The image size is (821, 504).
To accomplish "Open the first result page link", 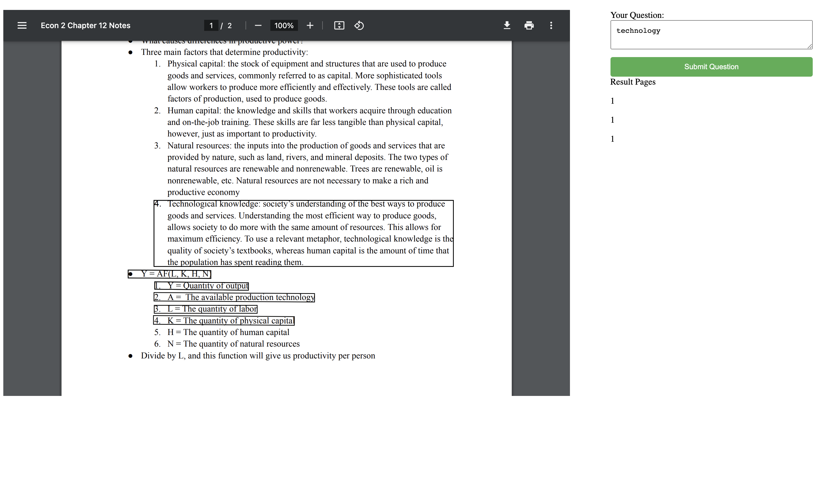I will tap(612, 101).
